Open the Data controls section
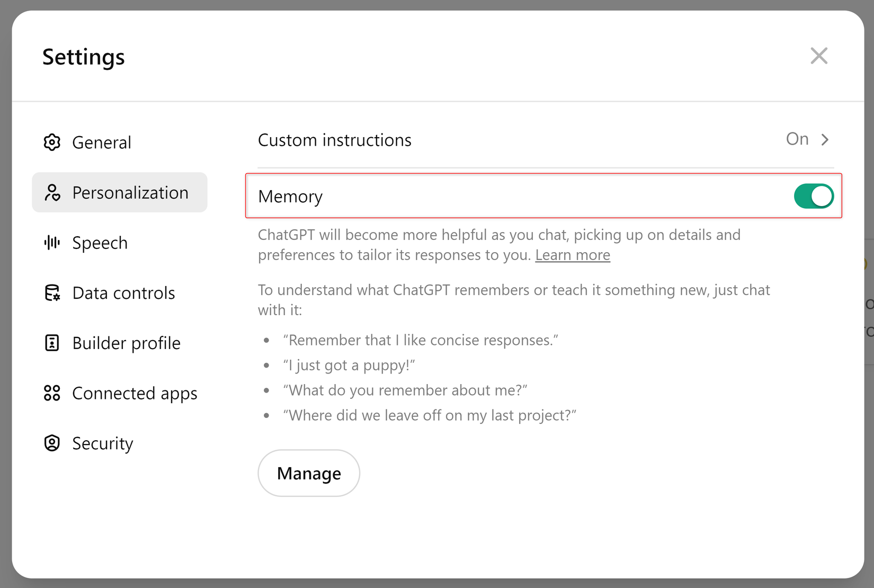The width and height of the screenshot is (874, 588). tap(123, 292)
